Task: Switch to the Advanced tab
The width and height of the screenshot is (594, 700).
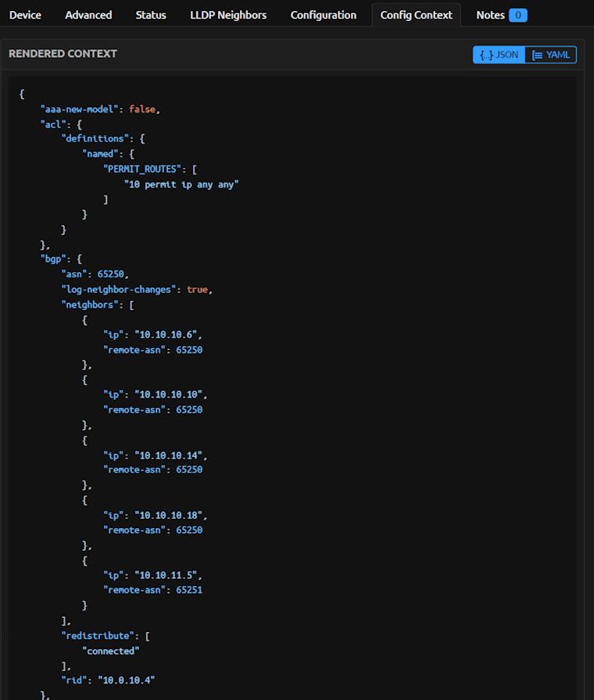Action: point(88,15)
